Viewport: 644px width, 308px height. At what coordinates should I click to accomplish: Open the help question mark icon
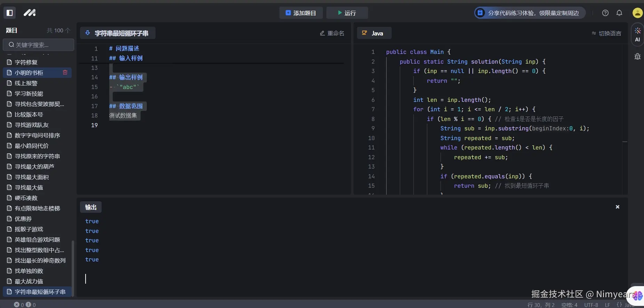pyautogui.click(x=605, y=13)
